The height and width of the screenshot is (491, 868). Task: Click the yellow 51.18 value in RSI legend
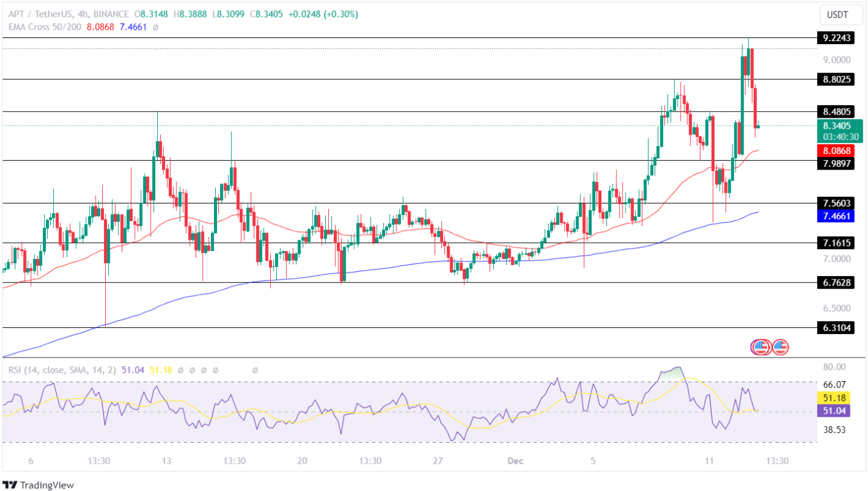click(x=160, y=370)
